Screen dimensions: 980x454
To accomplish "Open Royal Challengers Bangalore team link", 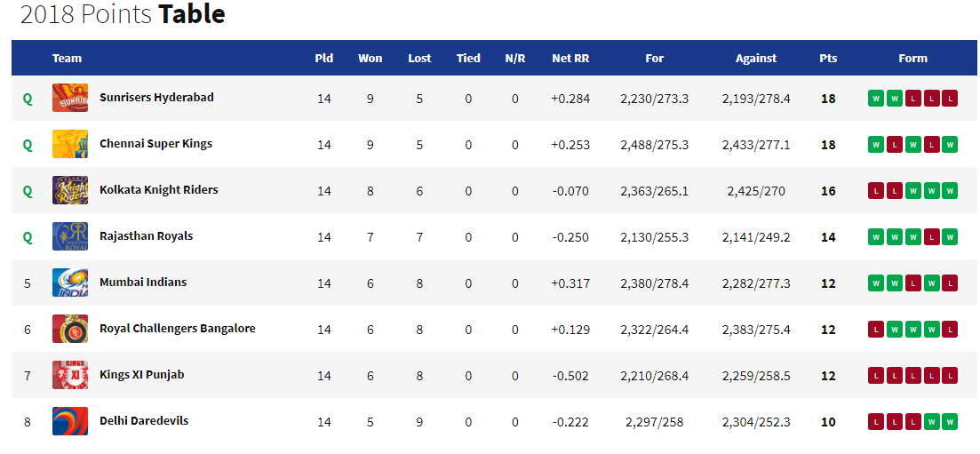I will pyautogui.click(x=178, y=329).
